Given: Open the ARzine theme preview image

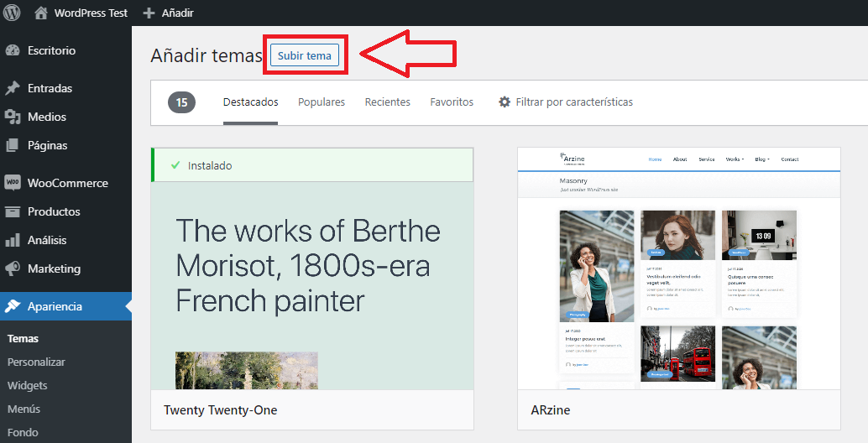Looking at the screenshot, I should [678, 268].
